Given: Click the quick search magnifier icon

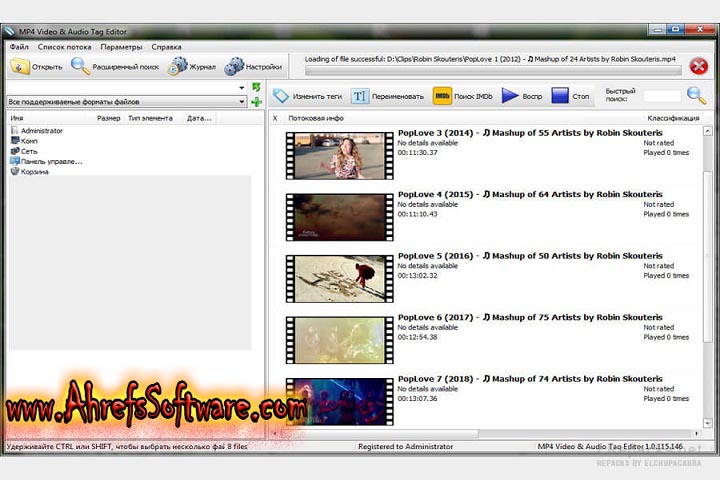Looking at the screenshot, I should [x=696, y=96].
